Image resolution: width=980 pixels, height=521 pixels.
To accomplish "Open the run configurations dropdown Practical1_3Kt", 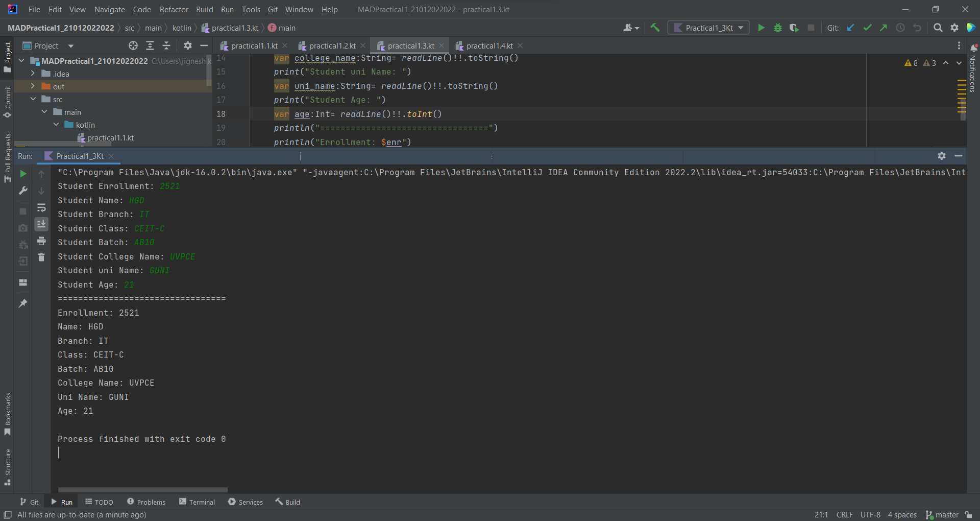I will point(708,28).
